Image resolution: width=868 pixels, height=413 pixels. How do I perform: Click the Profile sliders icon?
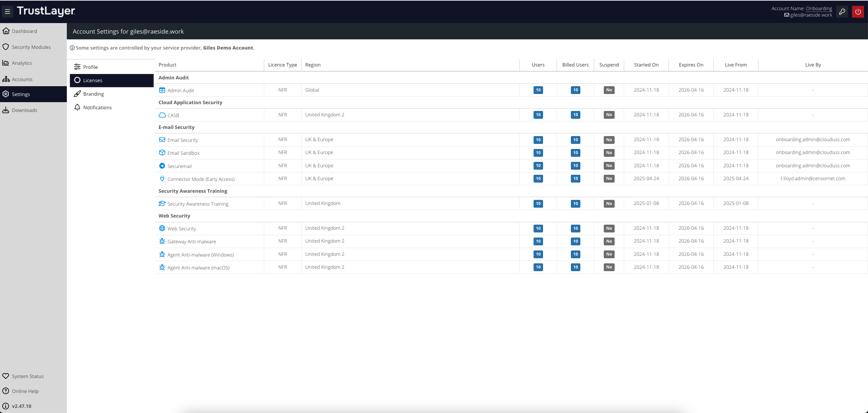pos(77,67)
